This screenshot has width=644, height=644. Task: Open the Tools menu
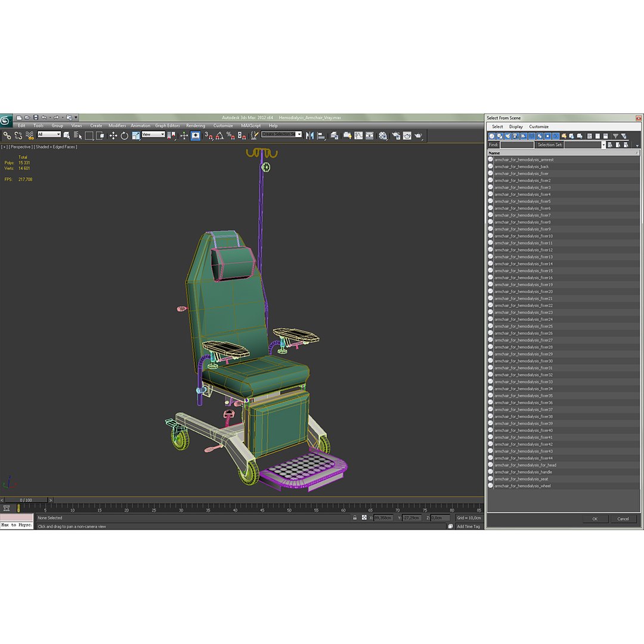tap(38, 126)
